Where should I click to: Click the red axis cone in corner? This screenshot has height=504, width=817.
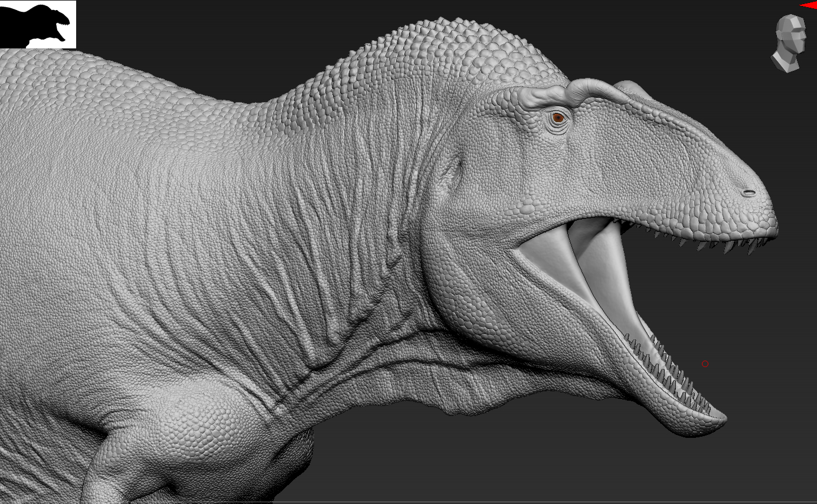point(809,5)
